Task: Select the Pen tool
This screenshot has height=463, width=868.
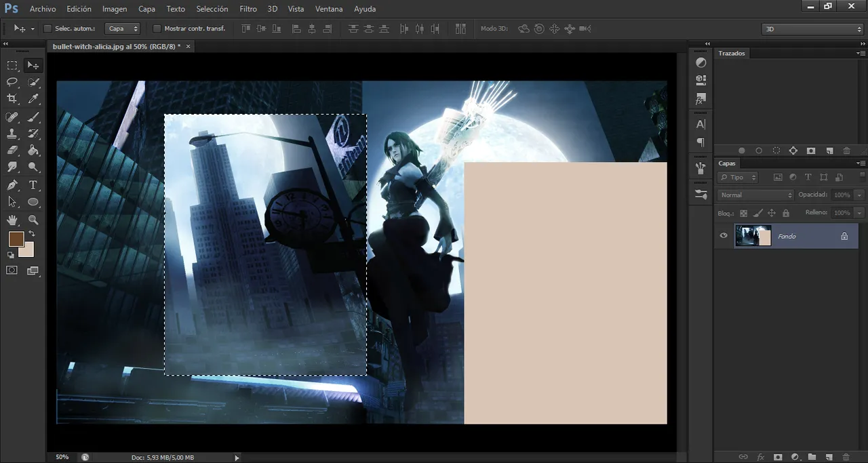Action: 12,185
